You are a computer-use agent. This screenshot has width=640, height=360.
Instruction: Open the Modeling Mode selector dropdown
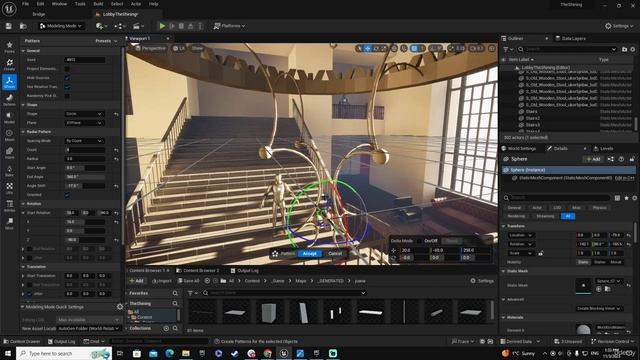click(60, 26)
